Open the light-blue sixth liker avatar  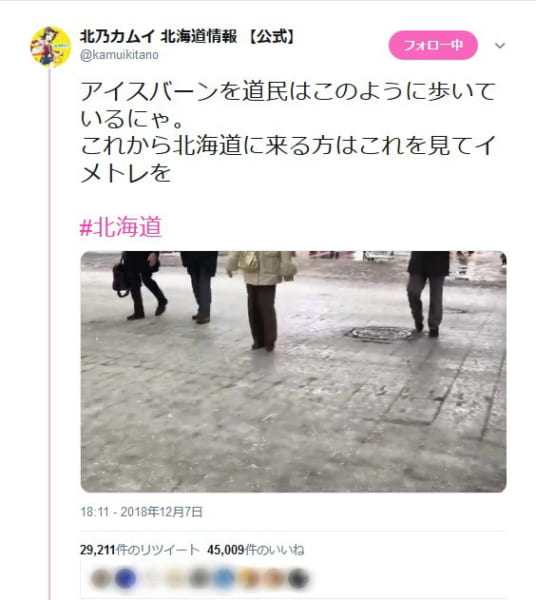[x=224, y=579]
